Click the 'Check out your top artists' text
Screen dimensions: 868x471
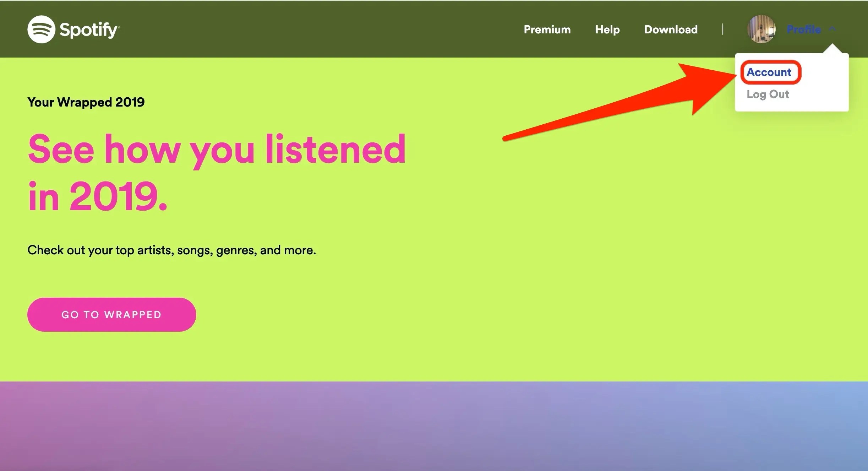click(x=171, y=250)
